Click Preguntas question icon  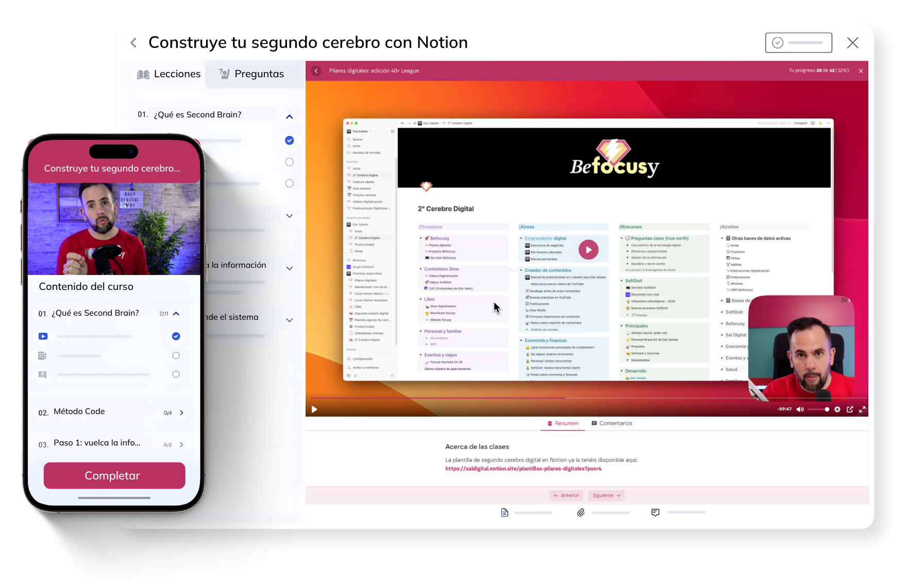pos(224,74)
